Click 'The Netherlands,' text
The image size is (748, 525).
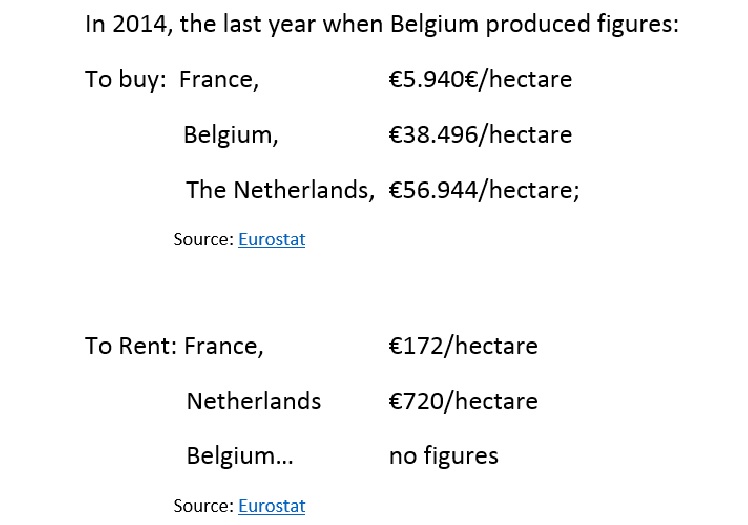tap(280, 190)
